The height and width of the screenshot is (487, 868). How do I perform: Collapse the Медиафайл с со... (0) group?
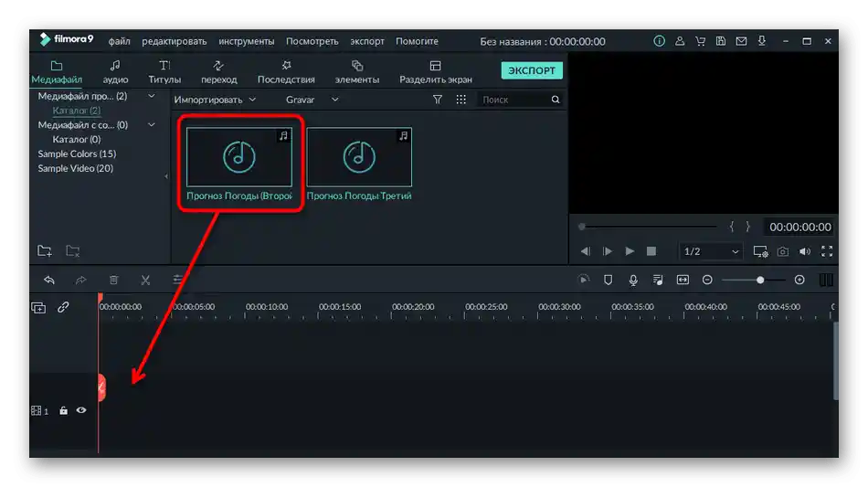tap(151, 124)
